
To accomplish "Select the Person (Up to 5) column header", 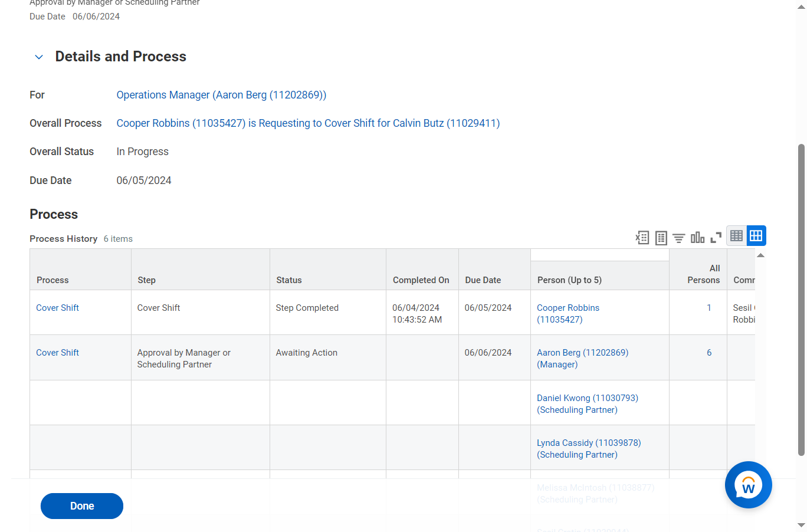I will point(600,275).
